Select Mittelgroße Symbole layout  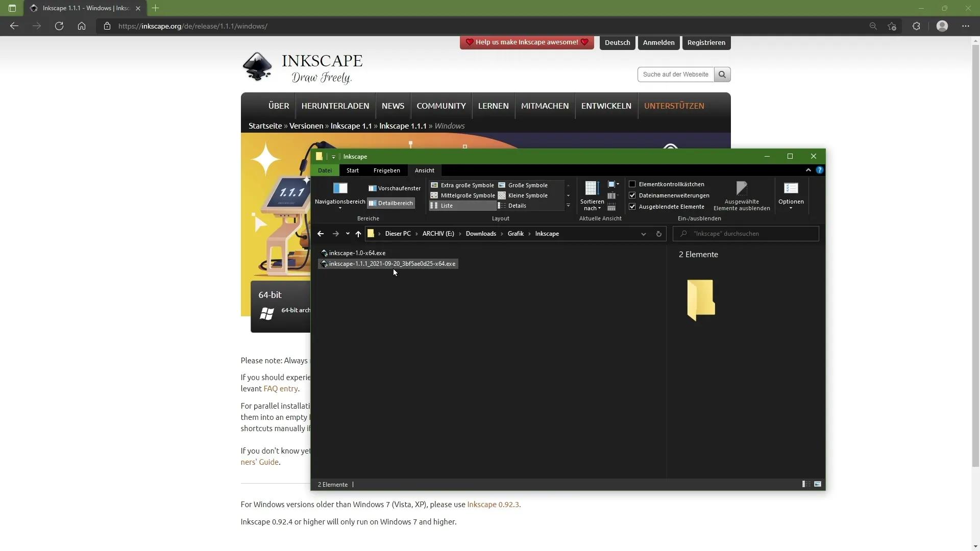tap(463, 195)
